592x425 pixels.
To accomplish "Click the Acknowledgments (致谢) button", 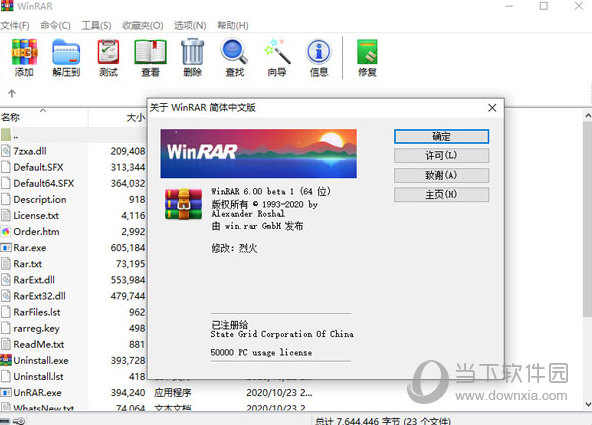I will (x=441, y=175).
